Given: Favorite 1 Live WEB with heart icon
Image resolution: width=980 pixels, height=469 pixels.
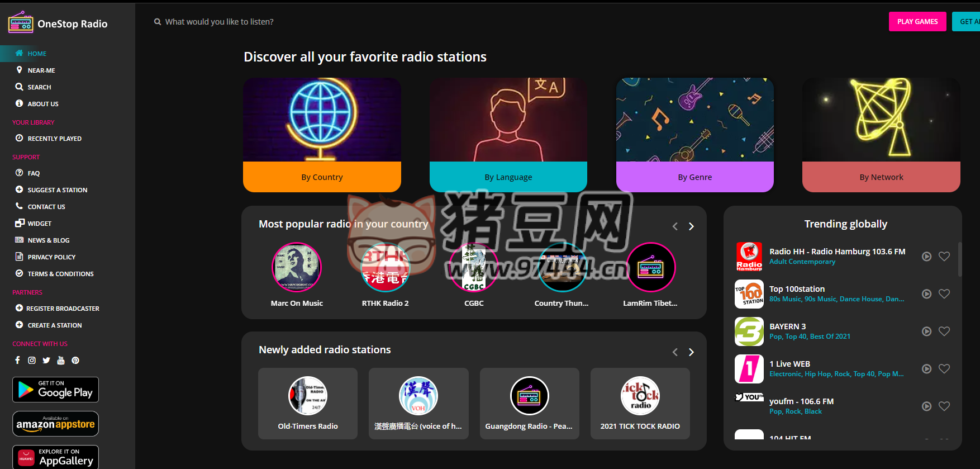Looking at the screenshot, I should pyautogui.click(x=944, y=369).
